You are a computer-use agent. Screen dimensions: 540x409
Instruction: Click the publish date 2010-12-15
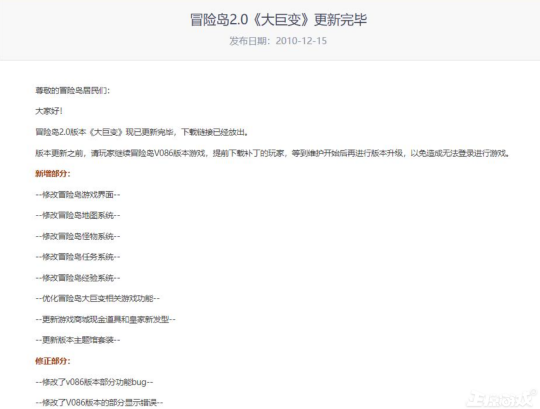click(x=301, y=41)
